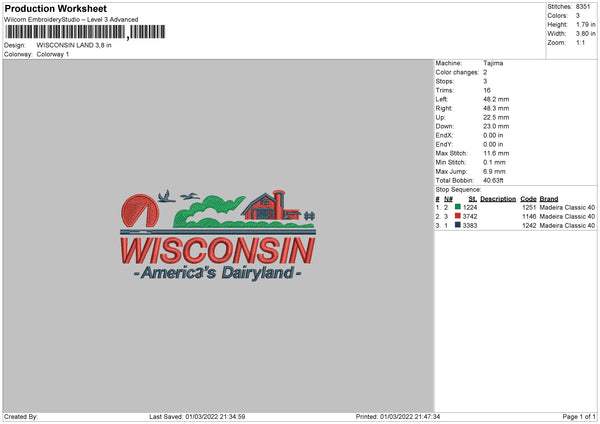Click the Colors value 3
Viewport: 600px width, 424px height.
click(x=578, y=16)
